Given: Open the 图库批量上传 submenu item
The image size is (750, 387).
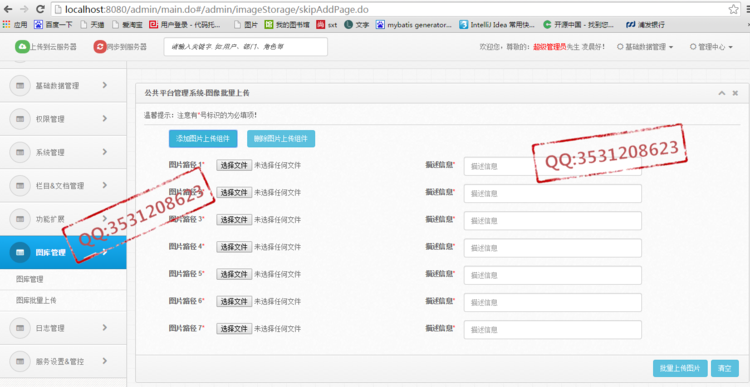Looking at the screenshot, I should click(36, 300).
